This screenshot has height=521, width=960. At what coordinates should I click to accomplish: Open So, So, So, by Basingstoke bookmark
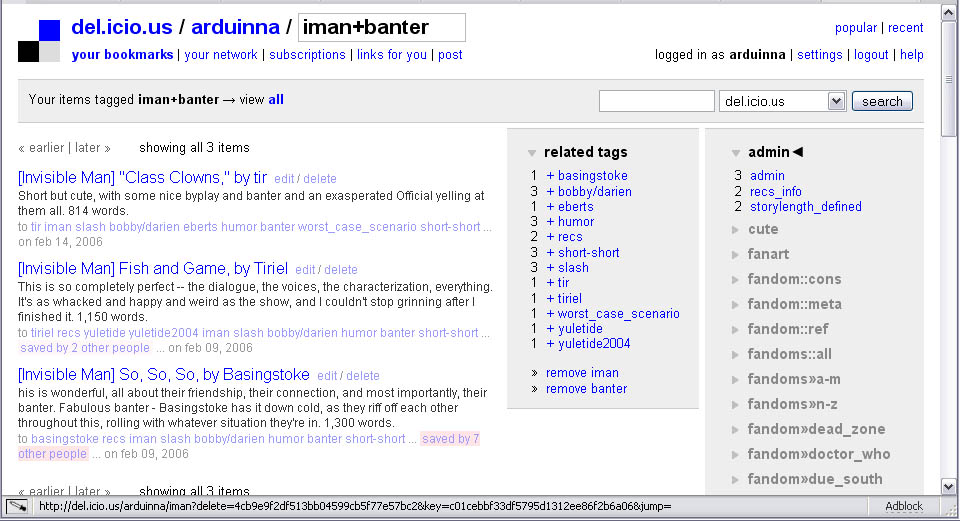[164, 375]
